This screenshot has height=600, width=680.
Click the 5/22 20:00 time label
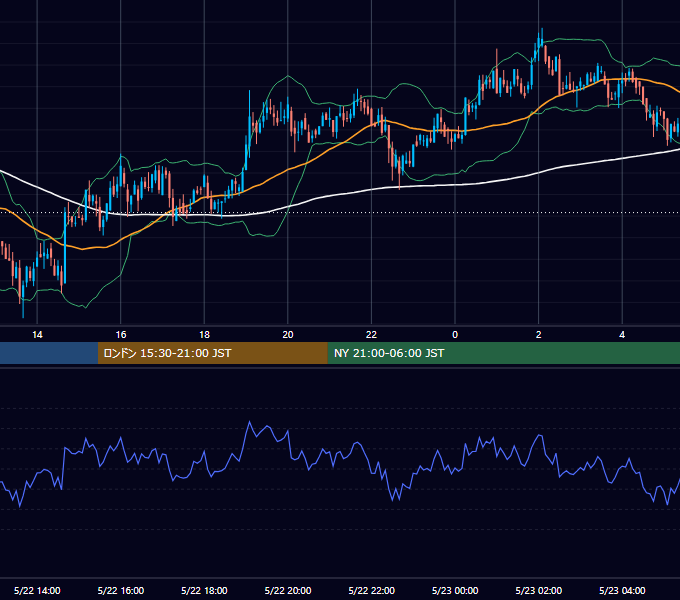tap(288, 590)
